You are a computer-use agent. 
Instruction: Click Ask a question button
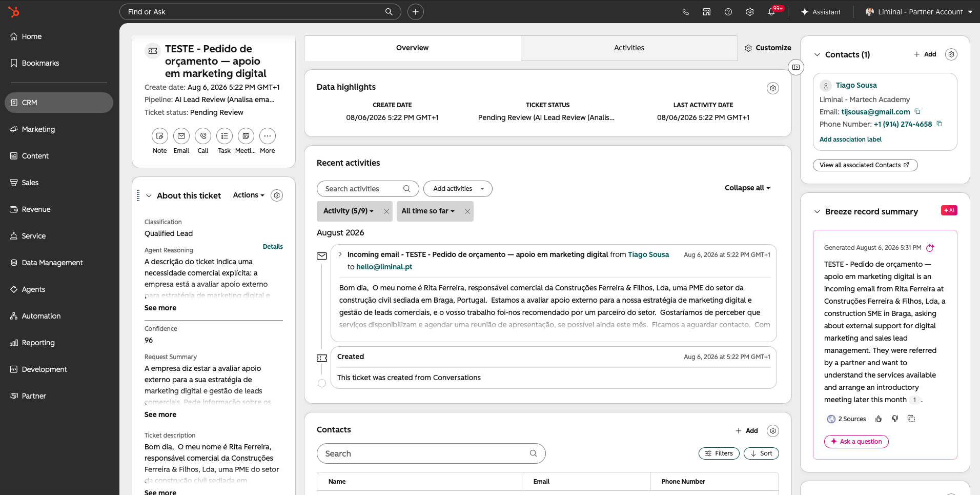coord(856,442)
